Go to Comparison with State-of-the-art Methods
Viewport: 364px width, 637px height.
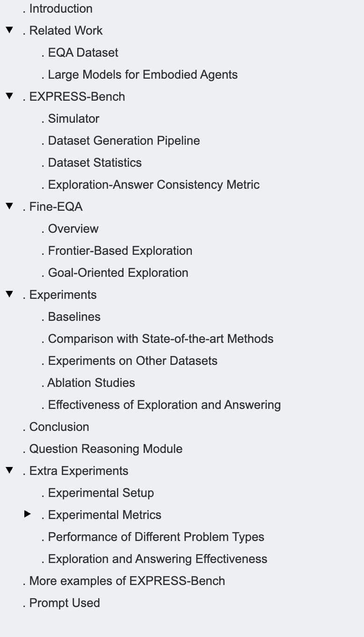pyautogui.click(x=160, y=339)
